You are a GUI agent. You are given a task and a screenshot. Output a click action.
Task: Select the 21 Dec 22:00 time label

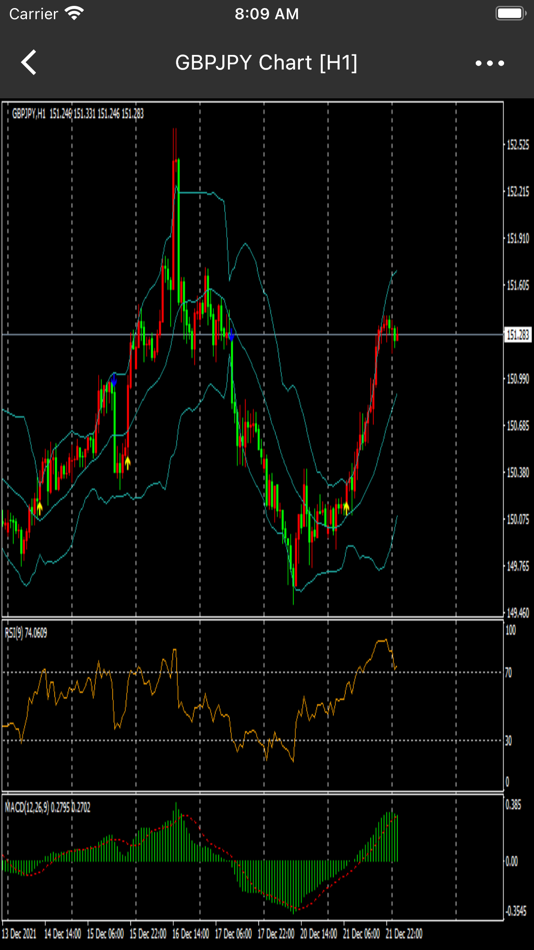(x=404, y=932)
